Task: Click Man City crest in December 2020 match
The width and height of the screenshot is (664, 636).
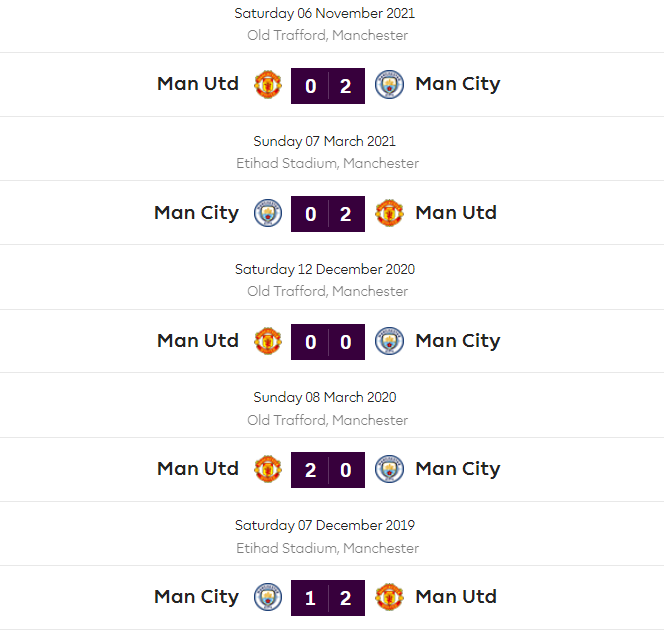Action: (389, 341)
